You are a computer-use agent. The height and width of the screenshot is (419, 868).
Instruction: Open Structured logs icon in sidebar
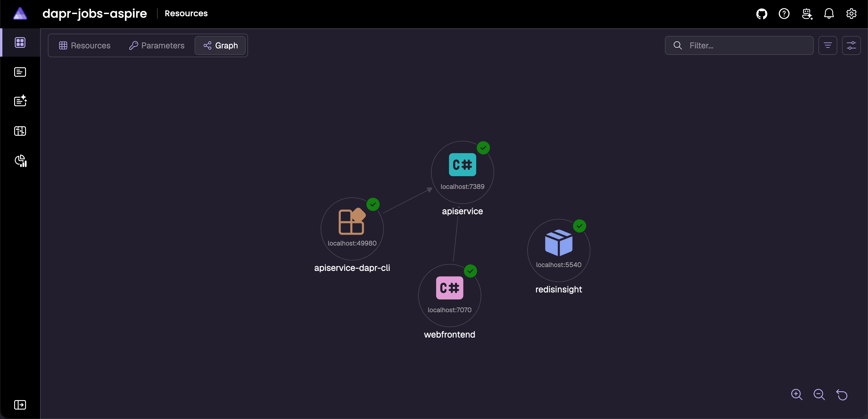20,101
